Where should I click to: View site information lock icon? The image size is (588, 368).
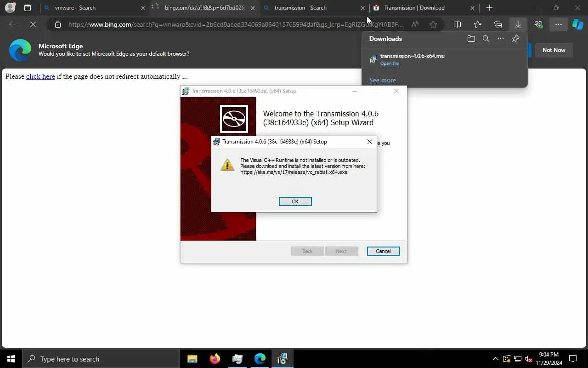tap(57, 24)
